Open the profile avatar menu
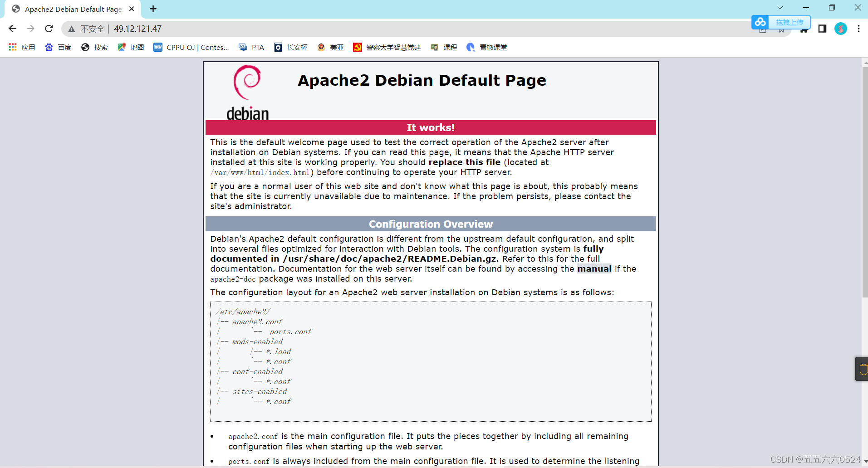 click(841, 29)
